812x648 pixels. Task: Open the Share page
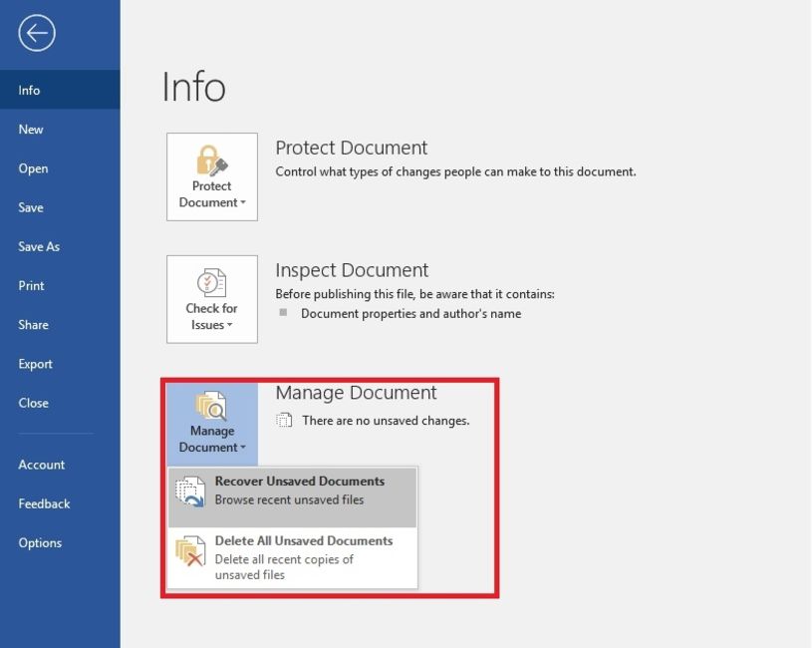60,325
